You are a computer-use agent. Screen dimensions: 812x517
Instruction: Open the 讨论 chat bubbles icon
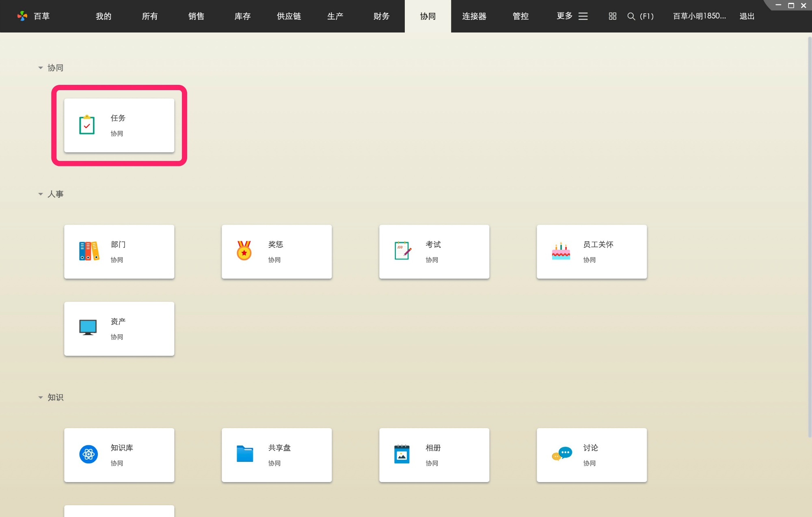(562, 454)
